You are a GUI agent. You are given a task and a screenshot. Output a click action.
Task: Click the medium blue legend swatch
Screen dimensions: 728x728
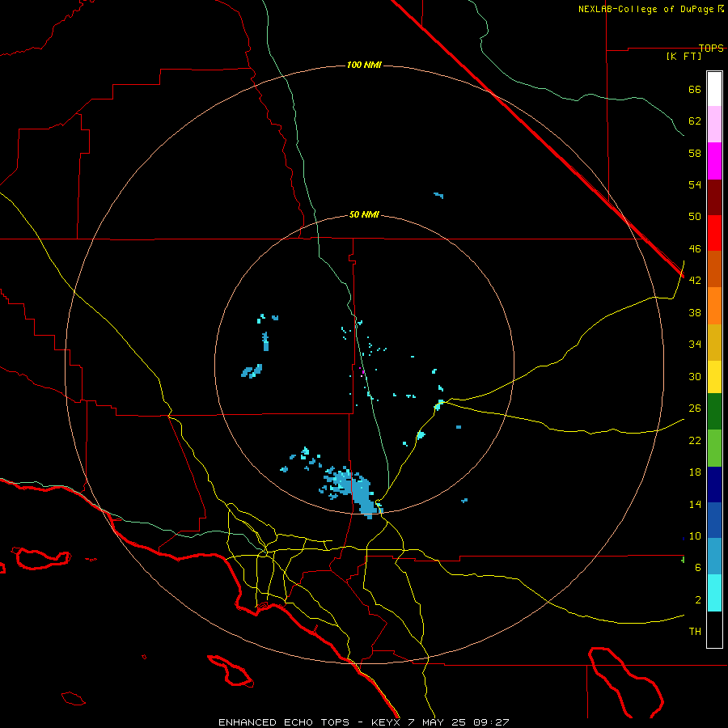point(714,520)
